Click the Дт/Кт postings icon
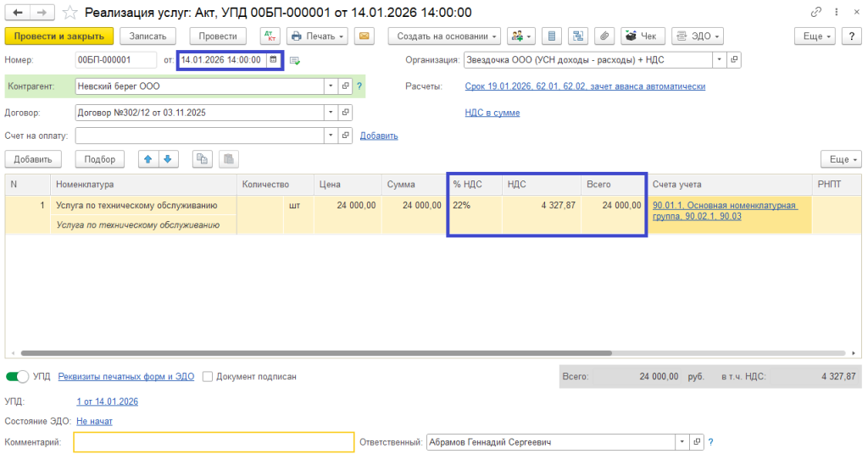Image resolution: width=868 pixels, height=454 pixels. coord(271,36)
